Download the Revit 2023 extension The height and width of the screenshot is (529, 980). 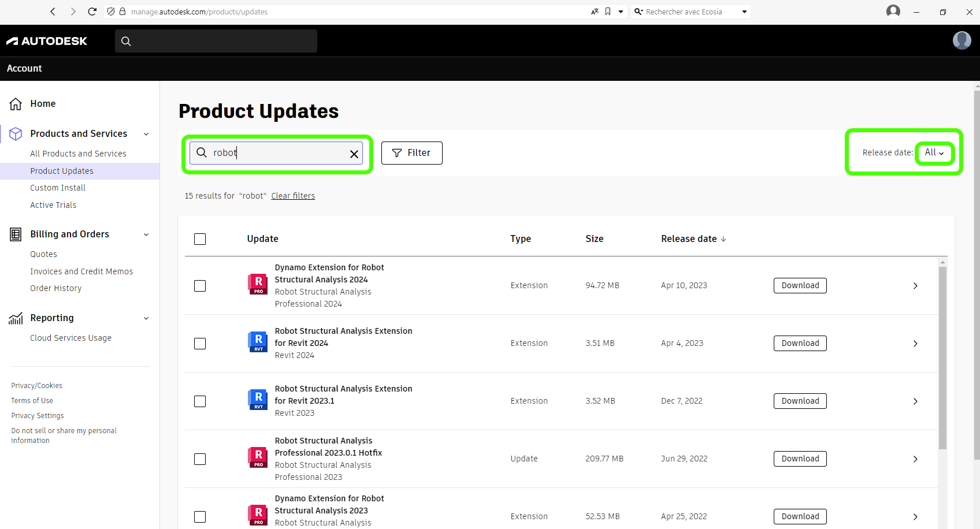[800, 400]
